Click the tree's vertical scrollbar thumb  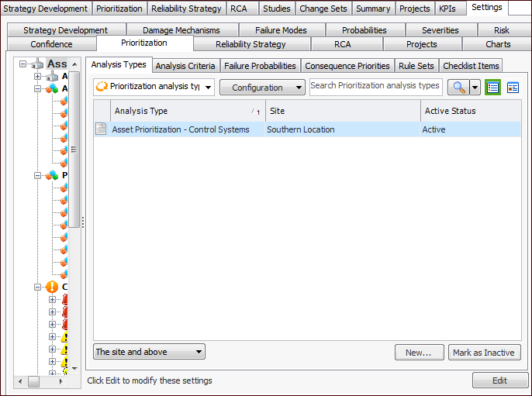click(x=74, y=149)
